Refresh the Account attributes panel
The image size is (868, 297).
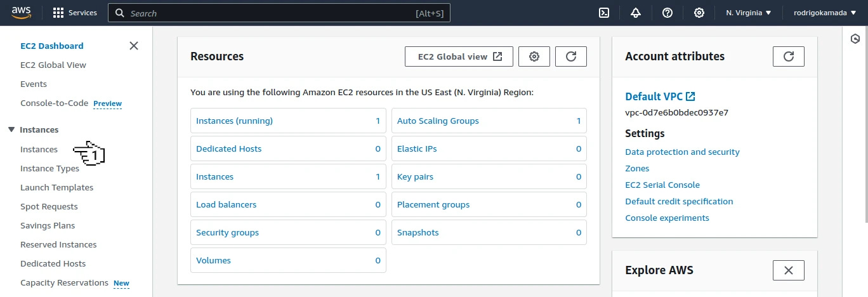789,56
